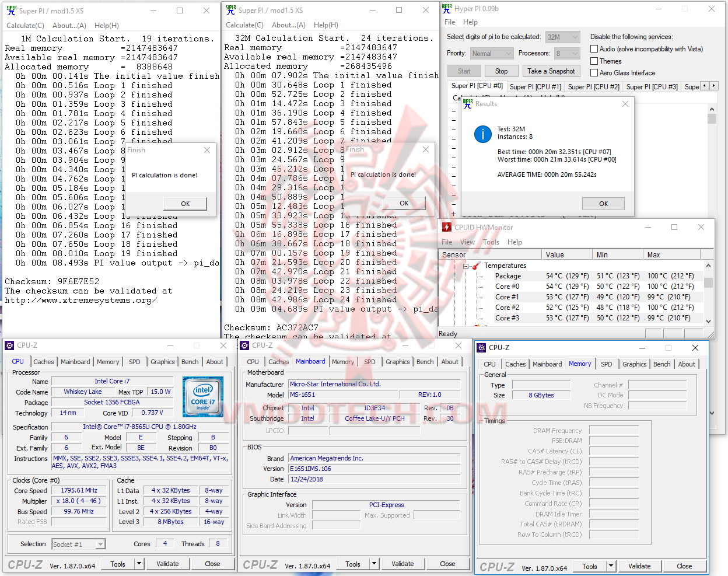This screenshot has height=576, width=728.
Task: Open Caches tab in CPU-Z CPU window
Action: (44, 362)
